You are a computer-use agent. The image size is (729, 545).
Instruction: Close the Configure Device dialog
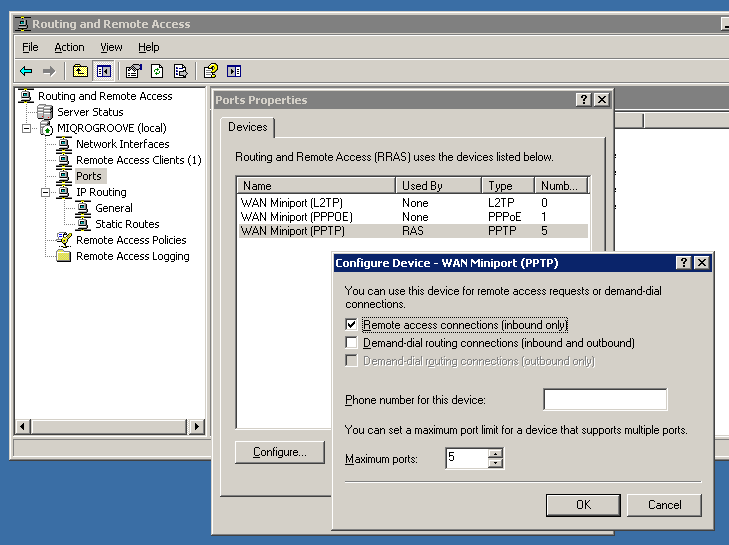(702, 263)
